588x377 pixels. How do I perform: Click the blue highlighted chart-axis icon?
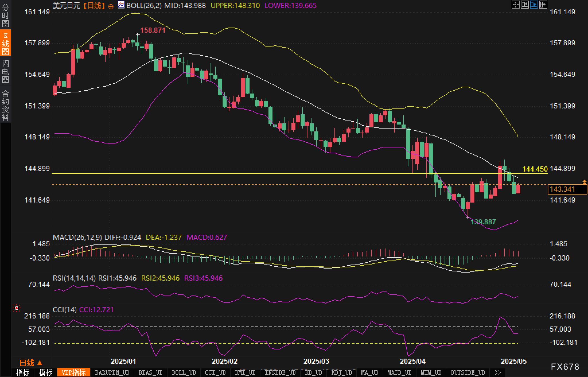click(534, 5)
